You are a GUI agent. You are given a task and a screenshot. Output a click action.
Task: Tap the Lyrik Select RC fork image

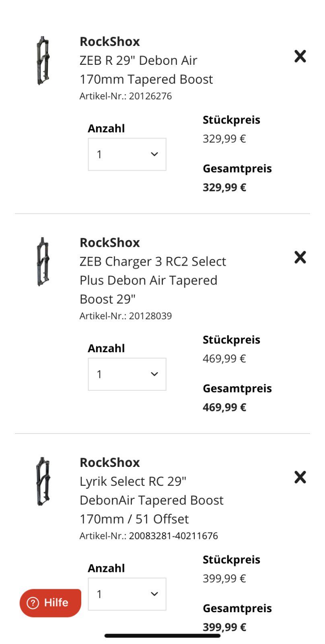pos(43,481)
